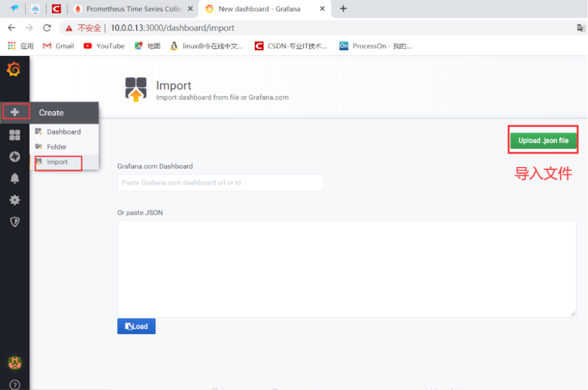Image resolution: width=588 pixels, height=390 pixels.
Task: Open user avatar profile icon
Action: [x=15, y=363]
